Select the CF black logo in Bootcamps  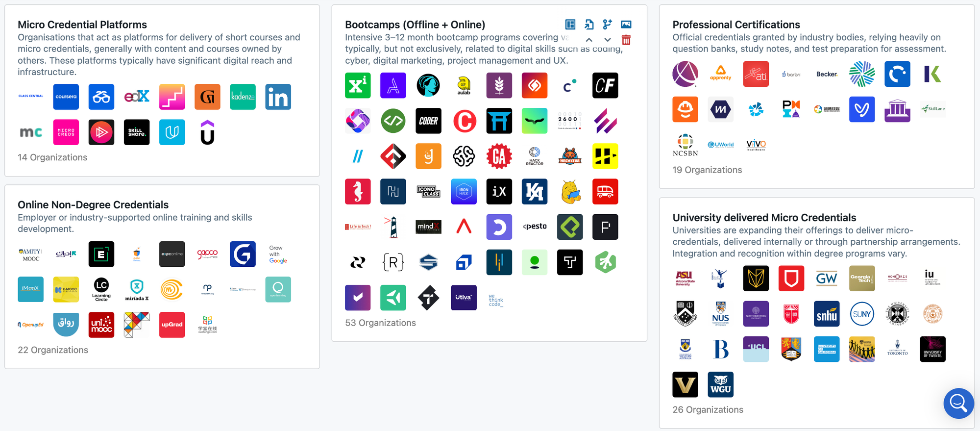(x=605, y=85)
